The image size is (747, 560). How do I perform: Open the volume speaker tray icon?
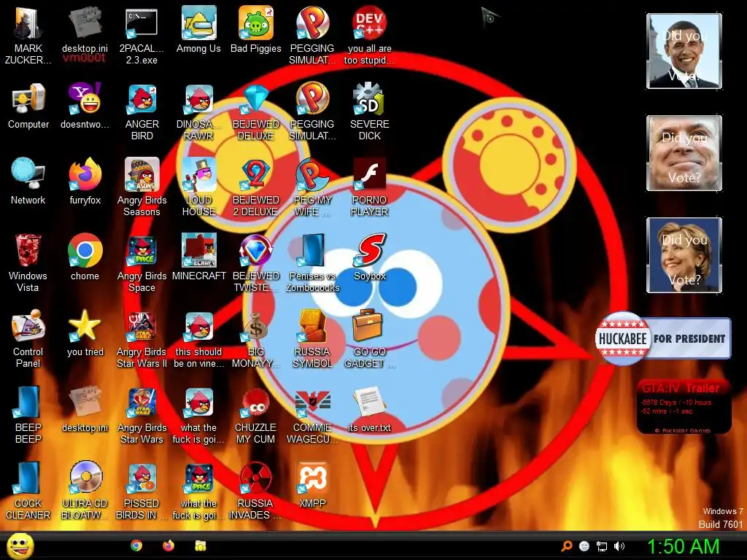619,546
